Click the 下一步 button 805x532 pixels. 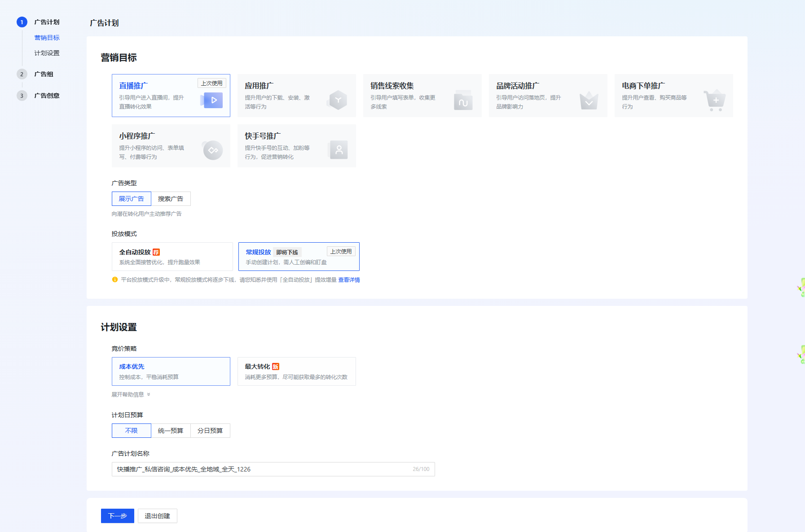117,516
